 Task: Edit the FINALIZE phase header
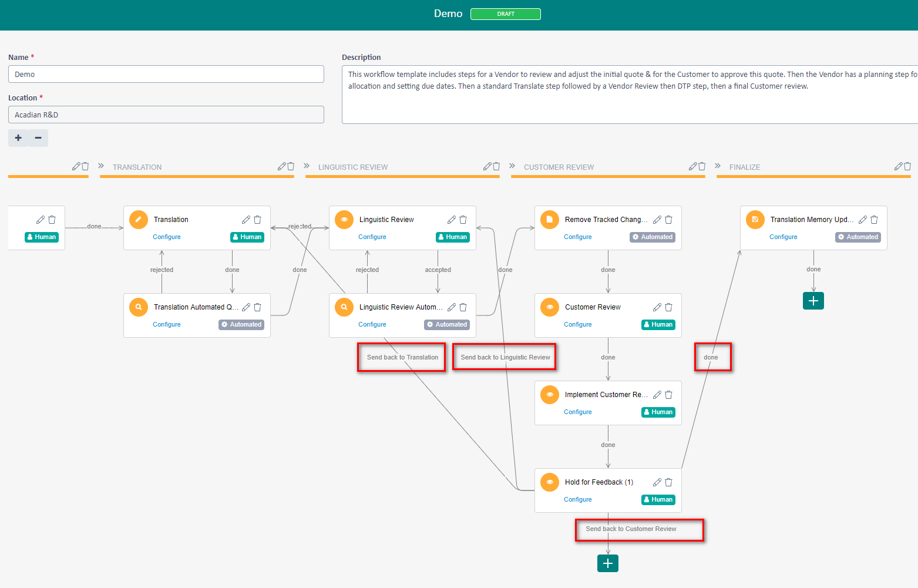[898, 166]
